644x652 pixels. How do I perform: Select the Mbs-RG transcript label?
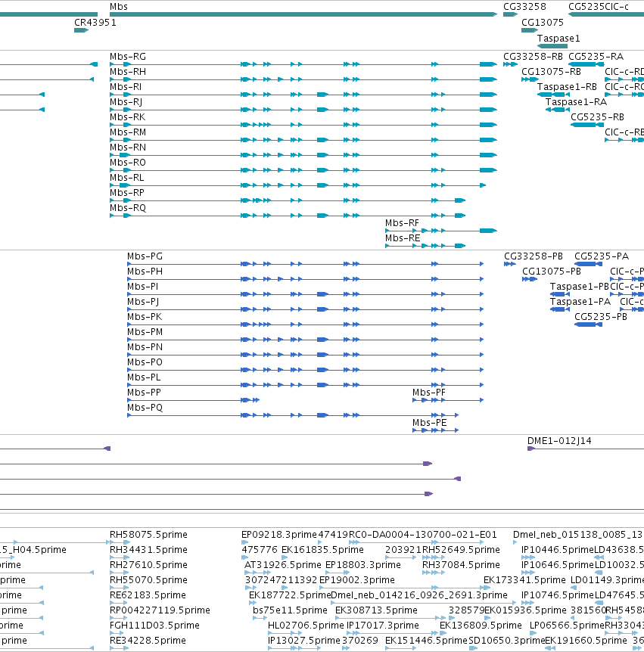pos(128,57)
